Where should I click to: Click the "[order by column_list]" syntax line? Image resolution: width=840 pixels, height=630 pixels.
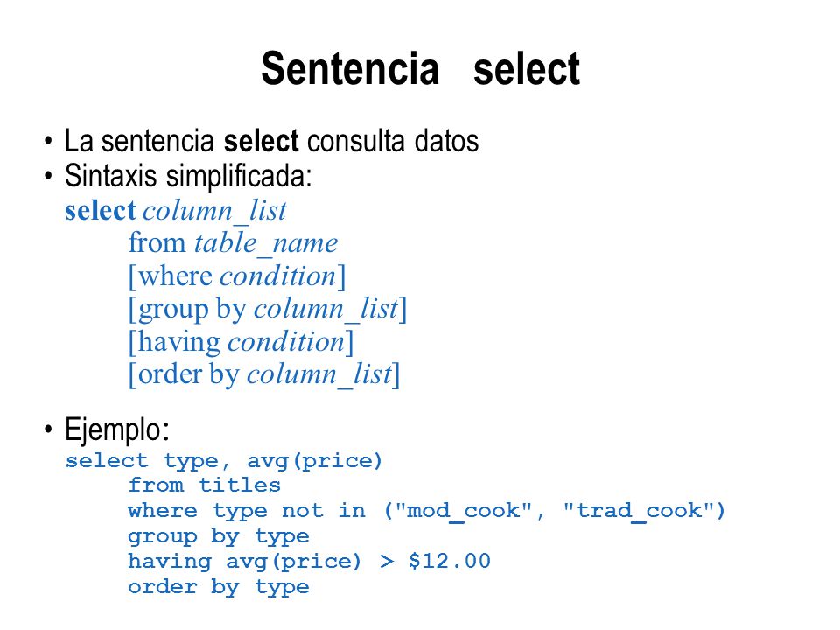264,374
